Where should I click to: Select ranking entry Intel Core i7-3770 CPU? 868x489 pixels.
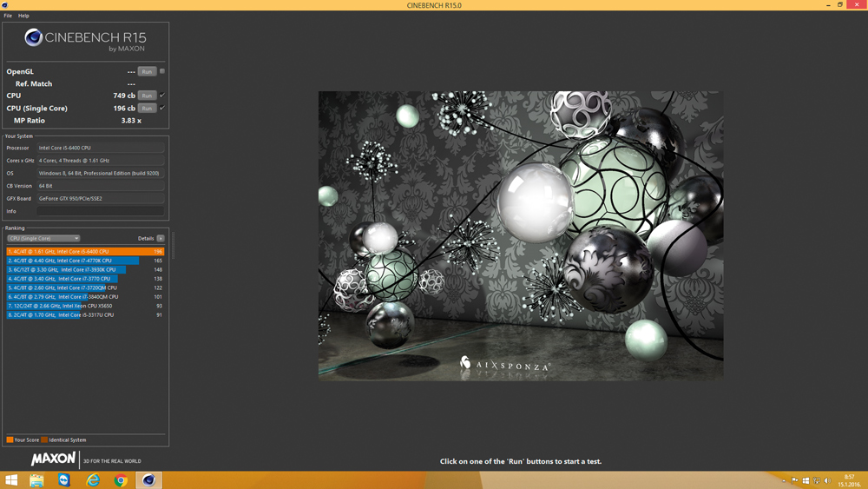85,279
